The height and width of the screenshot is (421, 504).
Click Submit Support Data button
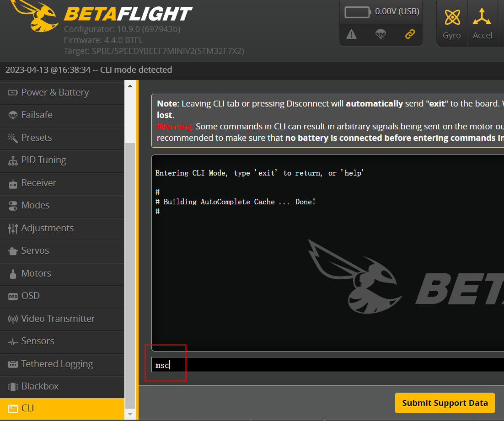(445, 403)
